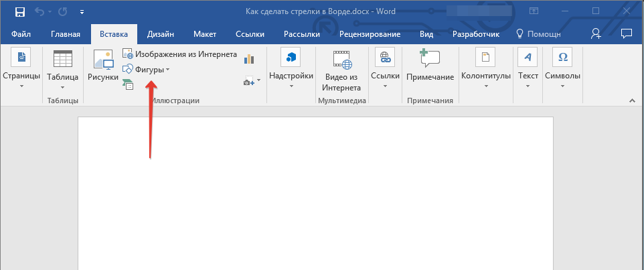Click the Таблица table grid icon
The height and width of the screenshot is (270, 644).
(62, 58)
